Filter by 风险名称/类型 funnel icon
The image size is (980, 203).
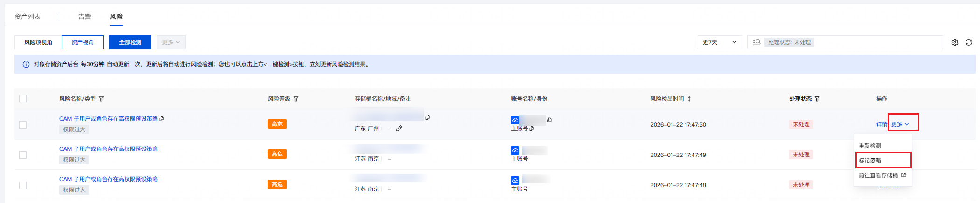pyautogui.click(x=101, y=99)
